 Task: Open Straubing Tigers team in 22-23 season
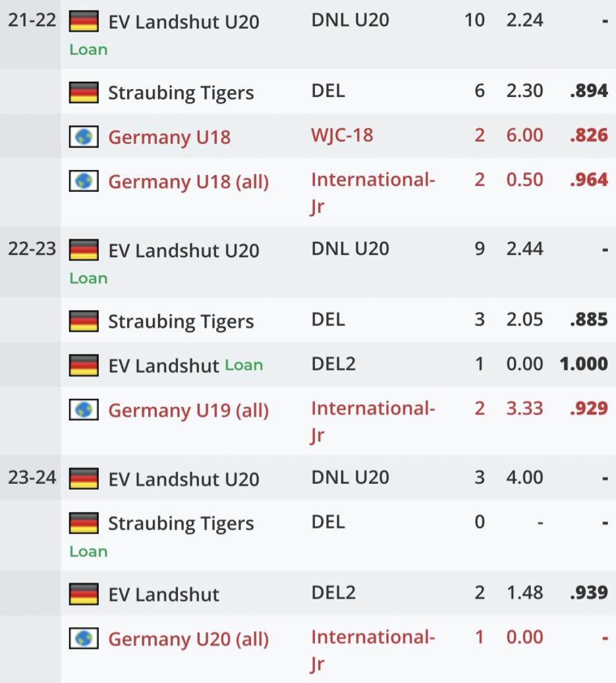point(181,322)
